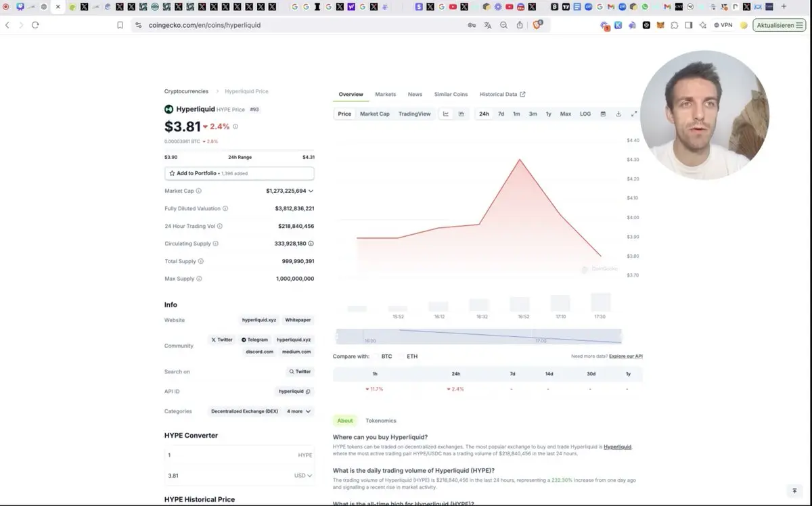The height and width of the screenshot is (506, 812).
Task: Open the hyperliquid.xyz website link
Action: [x=259, y=320]
